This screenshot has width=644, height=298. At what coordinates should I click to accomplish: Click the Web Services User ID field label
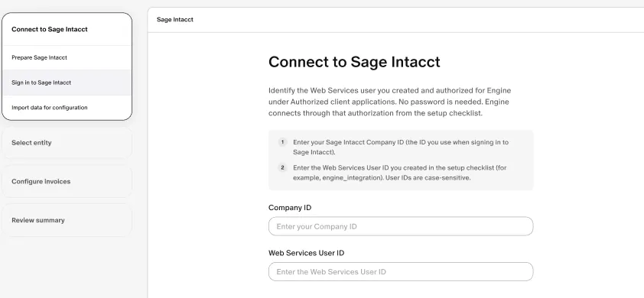[306, 253]
